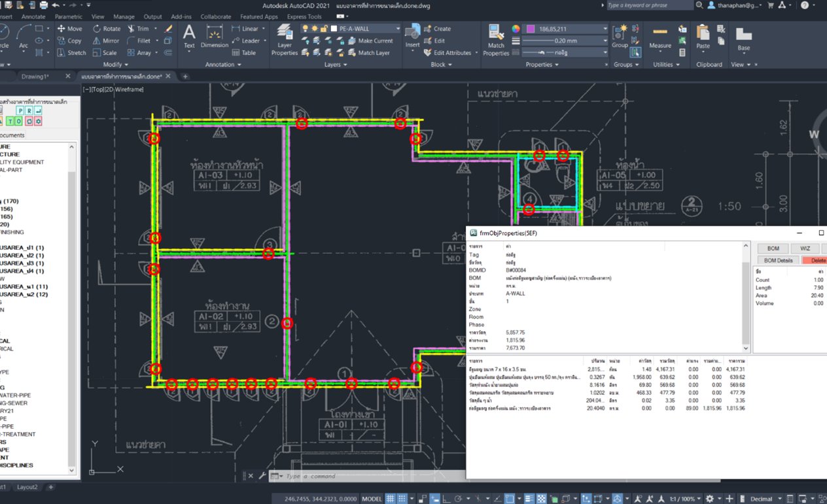This screenshot has height=504, width=827.
Task: Toggle grid display in status bar
Action: 390,499
